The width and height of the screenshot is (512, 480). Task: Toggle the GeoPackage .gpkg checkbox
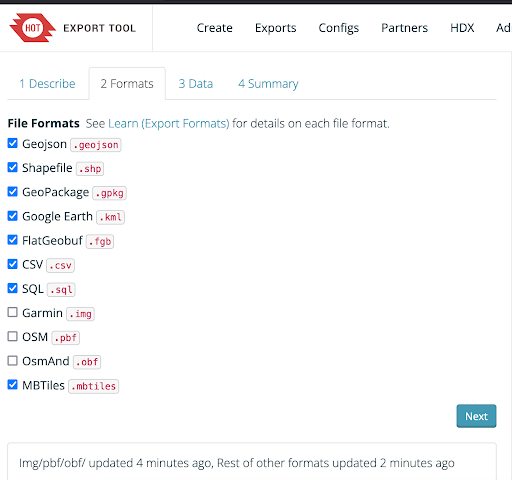pyautogui.click(x=12, y=192)
